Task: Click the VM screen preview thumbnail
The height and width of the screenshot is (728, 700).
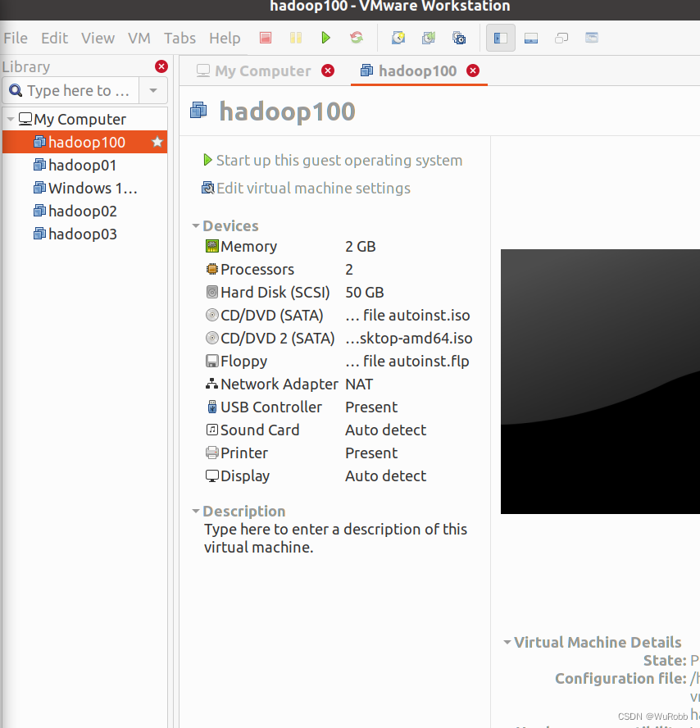Action: [x=600, y=382]
